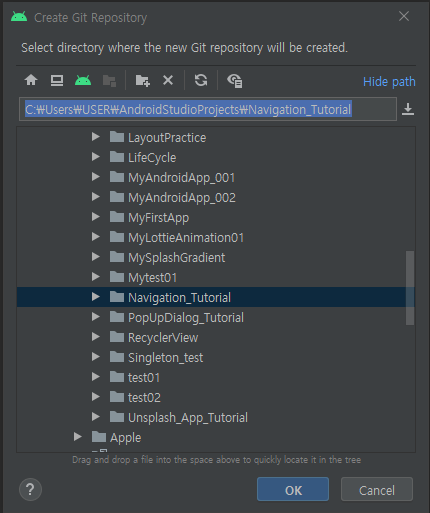Open recent paths history arrow
Screen dimensions: 430x513
pyautogui.click(x=408, y=109)
